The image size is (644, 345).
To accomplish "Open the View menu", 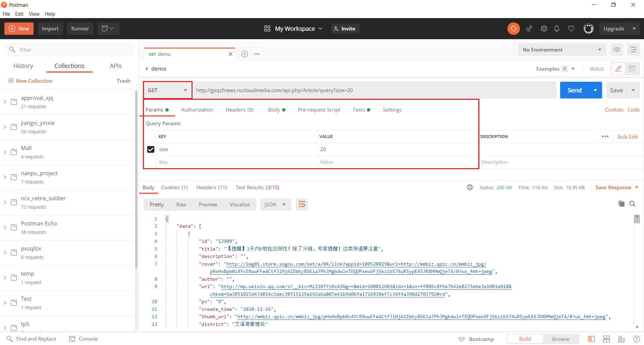I will (x=34, y=14).
